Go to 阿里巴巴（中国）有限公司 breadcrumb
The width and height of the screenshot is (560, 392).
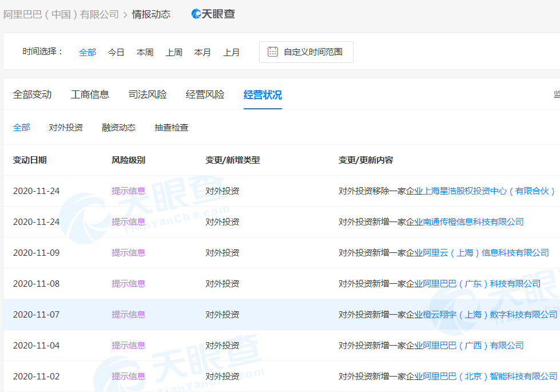[61, 15]
